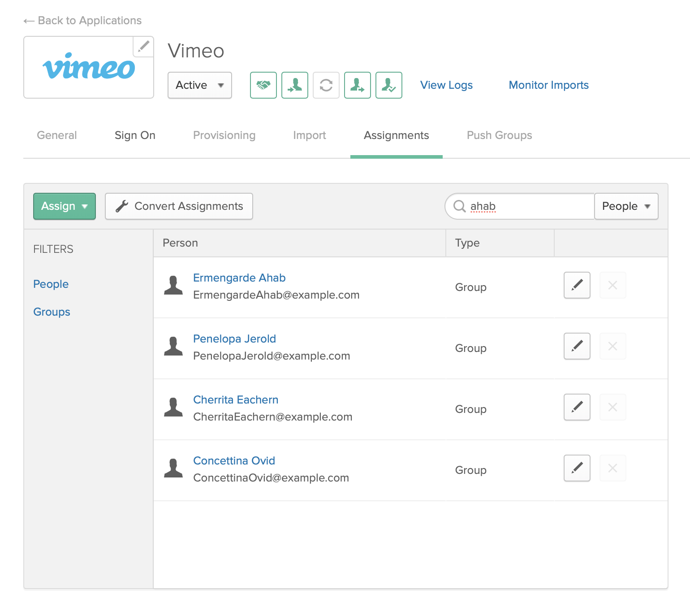Remove Penelopa Jerold's assignment

[x=612, y=346]
